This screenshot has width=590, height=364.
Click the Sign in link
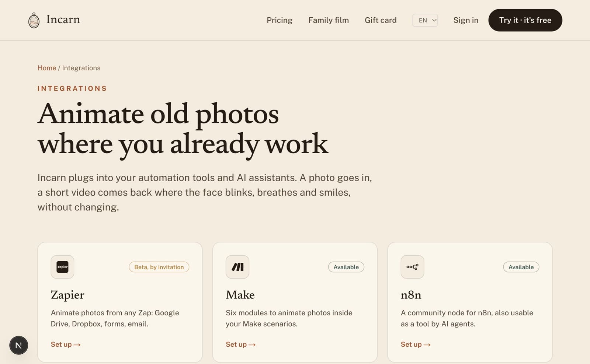point(466,20)
